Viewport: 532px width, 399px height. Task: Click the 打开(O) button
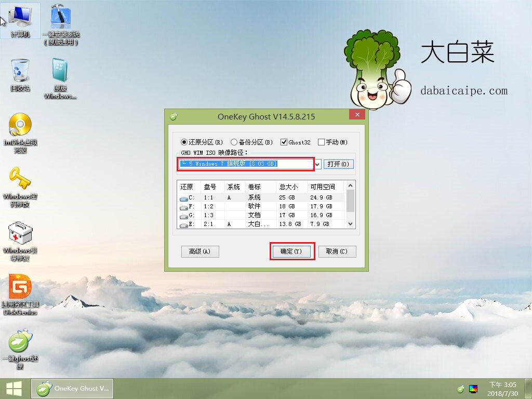coord(338,164)
